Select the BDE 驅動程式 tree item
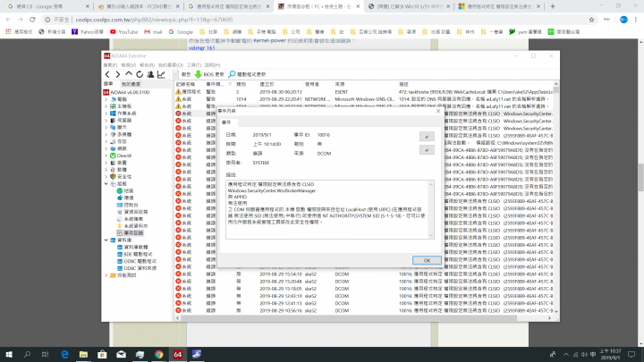The height and width of the screenshot is (362, 644). pyautogui.click(x=135, y=254)
